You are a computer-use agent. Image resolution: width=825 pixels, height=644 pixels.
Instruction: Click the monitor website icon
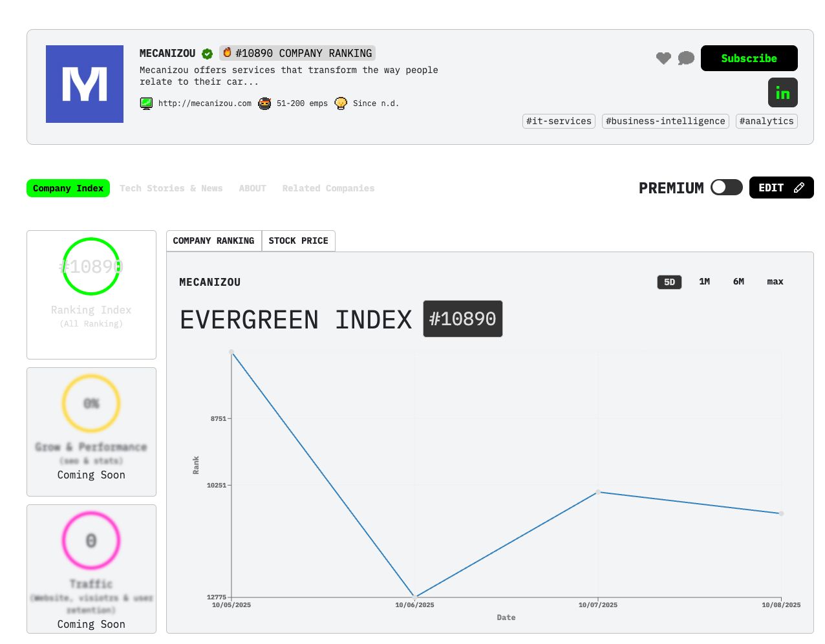click(147, 103)
